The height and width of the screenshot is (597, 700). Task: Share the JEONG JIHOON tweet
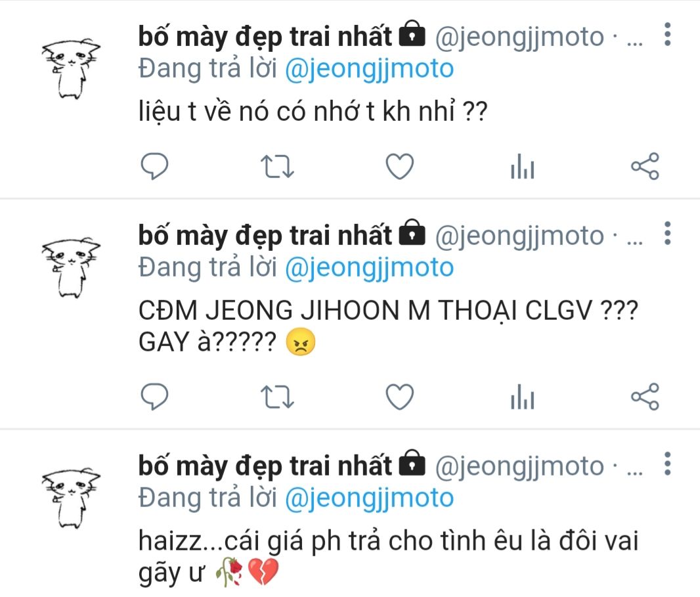(x=645, y=397)
